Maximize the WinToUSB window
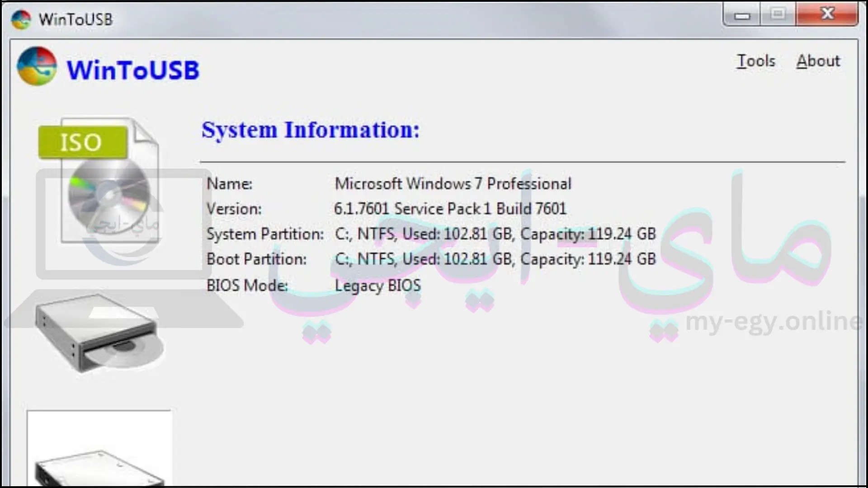Image resolution: width=868 pixels, height=488 pixels. point(778,14)
